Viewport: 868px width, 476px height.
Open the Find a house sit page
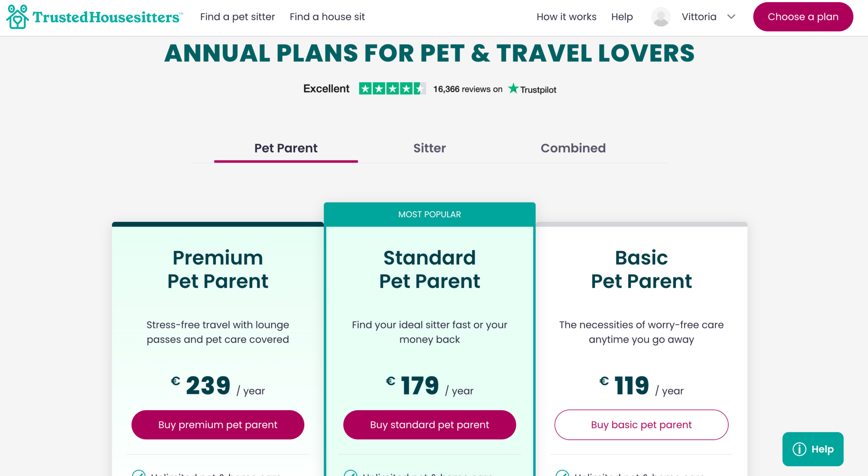pyautogui.click(x=327, y=17)
